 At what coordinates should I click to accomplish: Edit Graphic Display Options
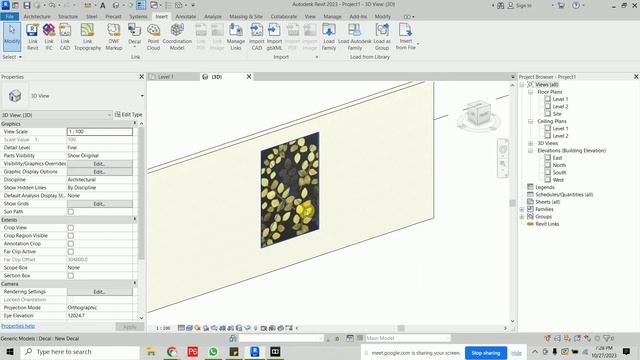point(100,172)
